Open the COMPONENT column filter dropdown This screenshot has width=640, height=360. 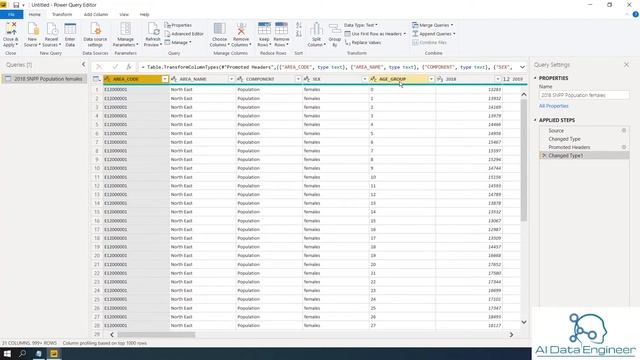coord(298,79)
